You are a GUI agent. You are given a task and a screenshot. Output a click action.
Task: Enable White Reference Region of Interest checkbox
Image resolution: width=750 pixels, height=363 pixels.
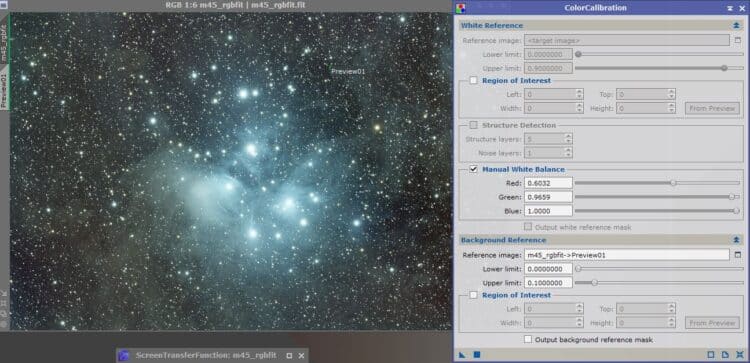point(473,81)
